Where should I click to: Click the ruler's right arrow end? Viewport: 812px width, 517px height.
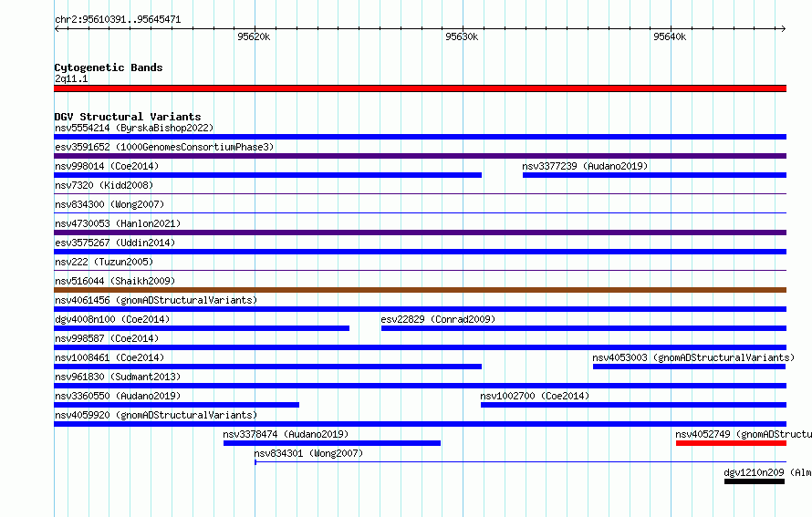click(784, 29)
